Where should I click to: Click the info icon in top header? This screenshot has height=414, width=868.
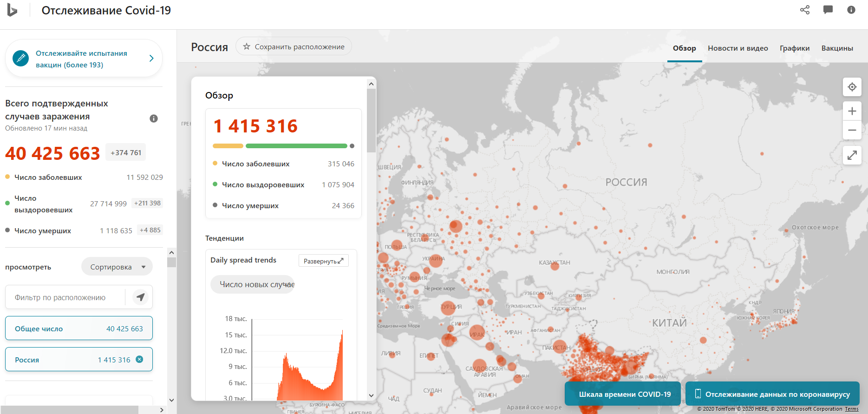[x=851, y=10]
